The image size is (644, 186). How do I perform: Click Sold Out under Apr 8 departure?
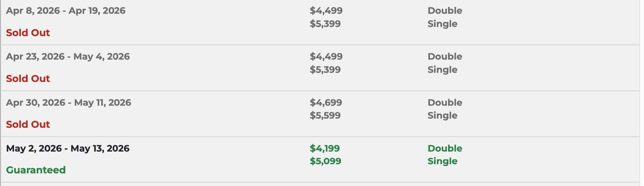coord(28,33)
